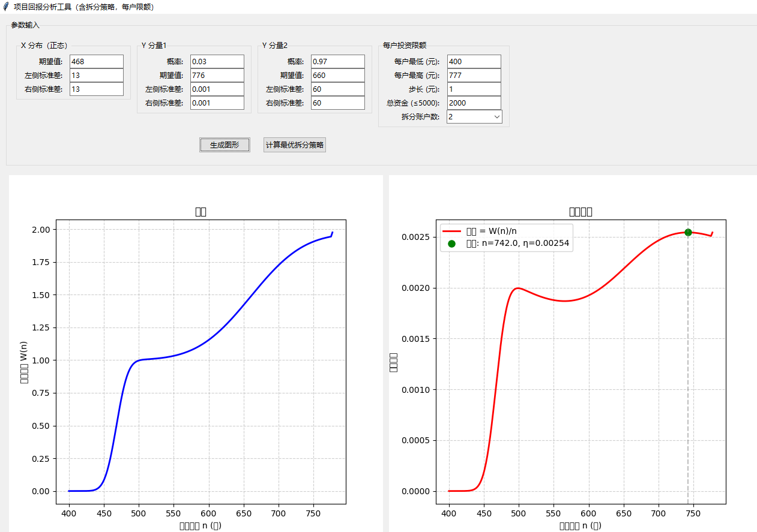
Task: Click the Y 分量1 期望值 field 776
Action: (x=217, y=76)
